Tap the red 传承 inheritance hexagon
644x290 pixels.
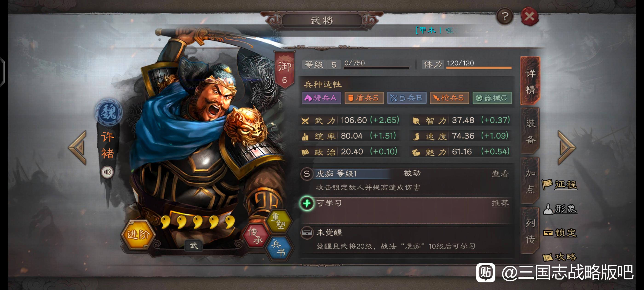coord(256,235)
